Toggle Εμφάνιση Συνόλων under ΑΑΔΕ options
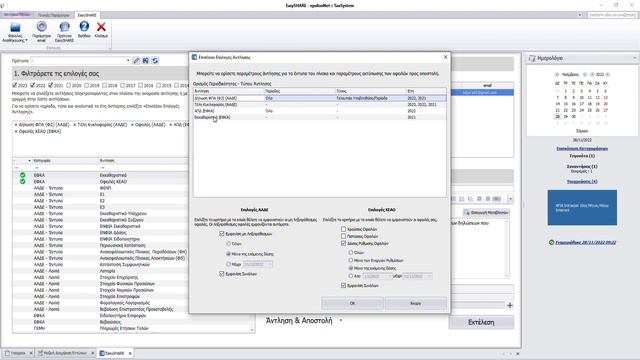This screenshot has width=640, height=360. point(222,274)
